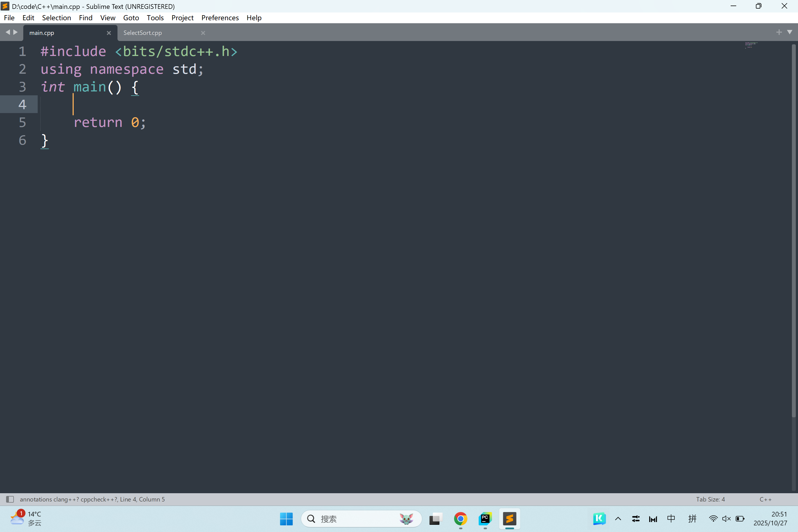This screenshot has width=798, height=532.
Task: Close the main.cpp tab
Action: [109, 33]
